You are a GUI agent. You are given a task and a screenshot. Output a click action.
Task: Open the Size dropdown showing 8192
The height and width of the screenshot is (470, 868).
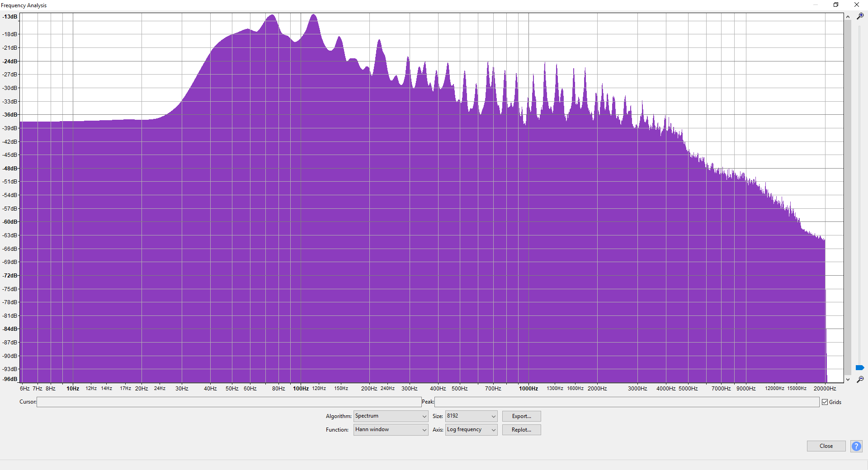click(x=471, y=416)
